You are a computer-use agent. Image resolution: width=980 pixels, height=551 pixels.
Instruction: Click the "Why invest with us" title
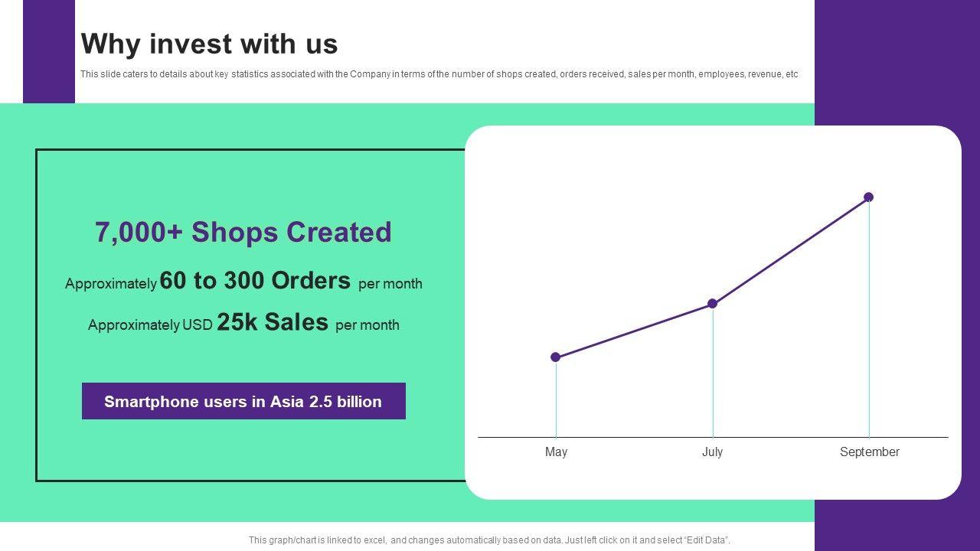[209, 44]
